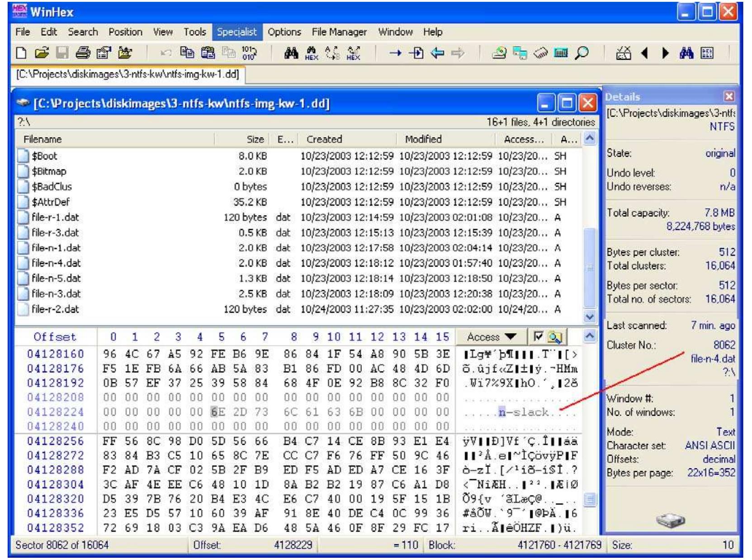Open the Specialist menu
Image resolution: width=752 pixels, height=560 pixels.
(x=238, y=32)
